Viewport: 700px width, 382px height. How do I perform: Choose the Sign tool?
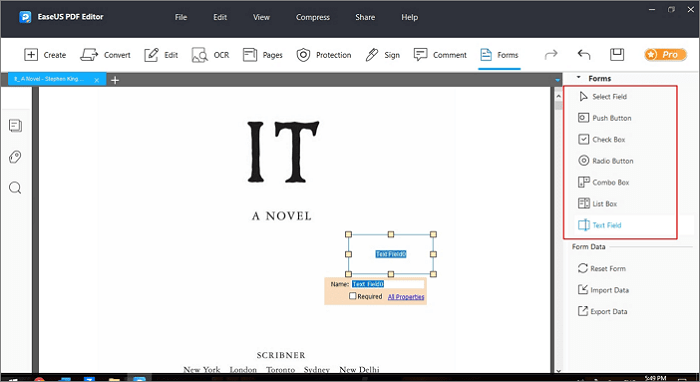tap(382, 55)
